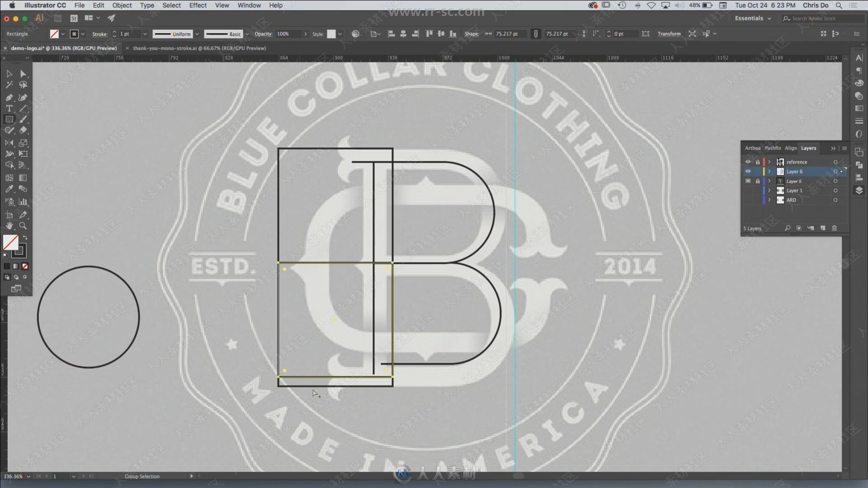Unlock Layer 5 padlock

tap(758, 181)
